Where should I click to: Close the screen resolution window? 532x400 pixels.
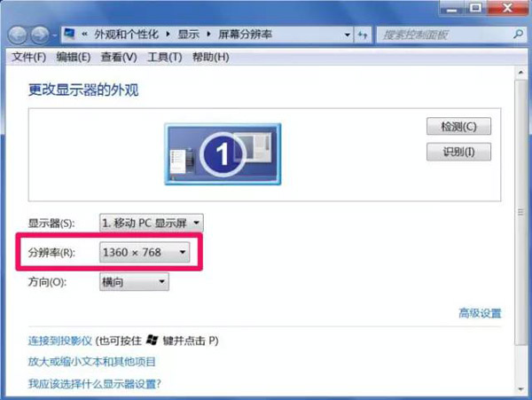coord(507,7)
